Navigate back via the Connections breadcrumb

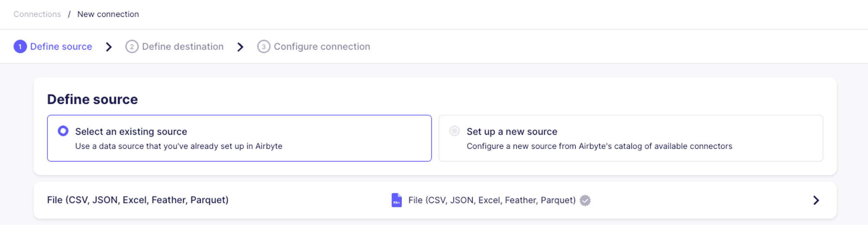pyautogui.click(x=37, y=14)
